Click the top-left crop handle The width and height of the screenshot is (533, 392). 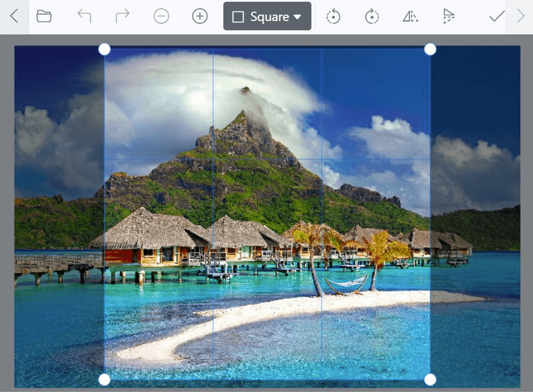pos(104,50)
